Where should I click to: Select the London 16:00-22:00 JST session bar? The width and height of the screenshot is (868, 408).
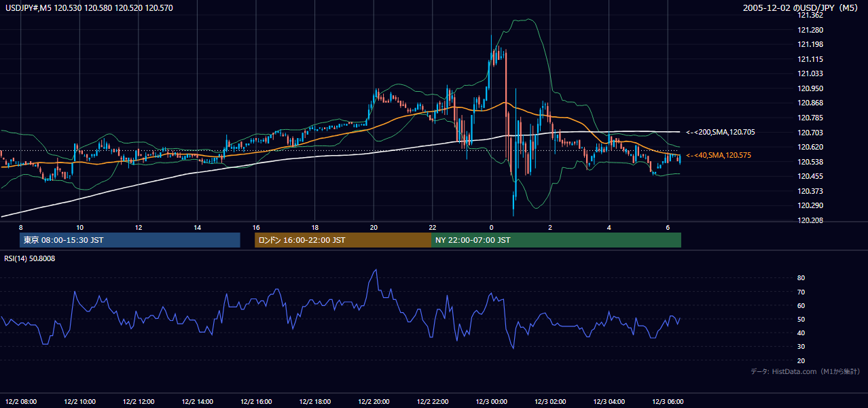(343, 240)
